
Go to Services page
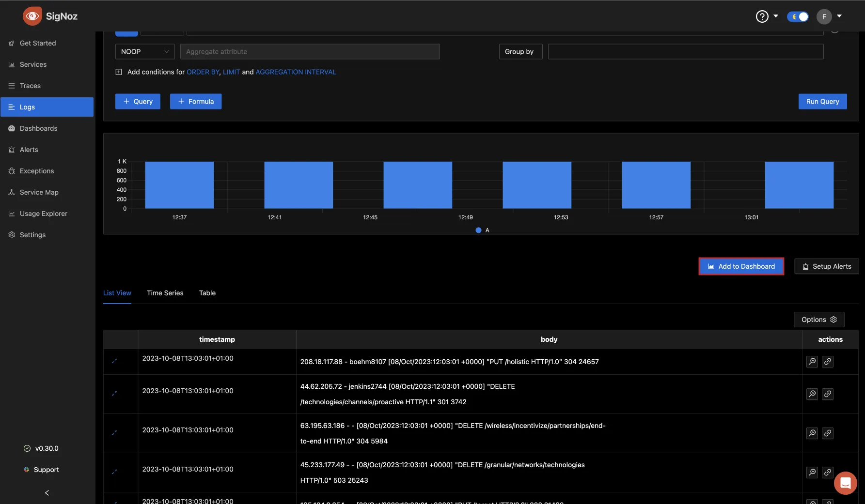coord(47,64)
